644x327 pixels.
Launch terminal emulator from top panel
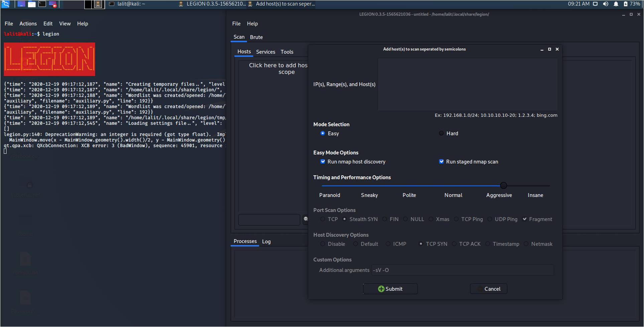click(42, 4)
